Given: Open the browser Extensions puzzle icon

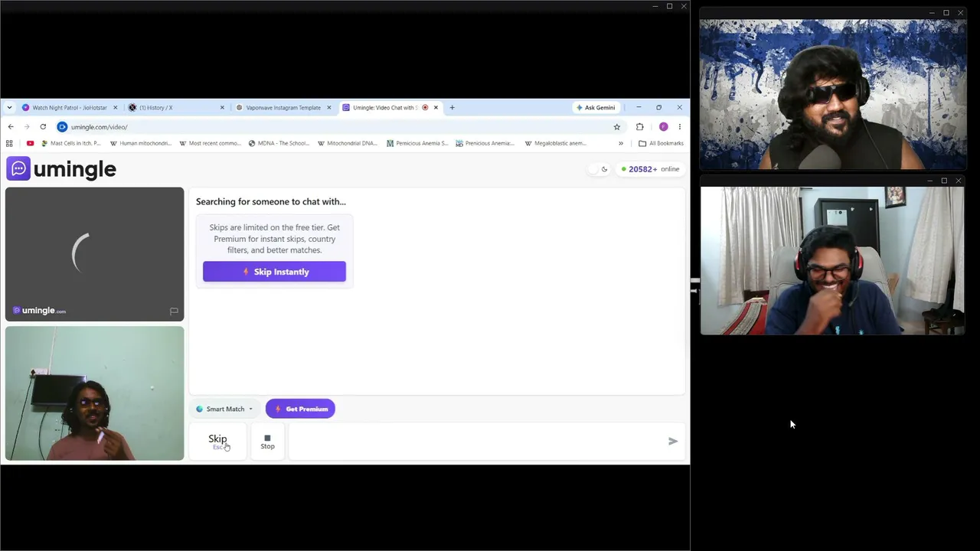Looking at the screenshot, I should [640, 127].
